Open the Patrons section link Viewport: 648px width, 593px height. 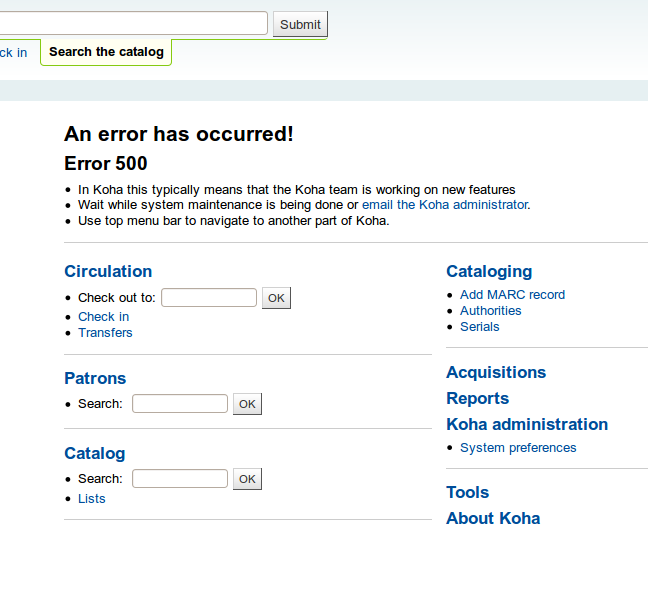pyautogui.click(x=95, y=378)
